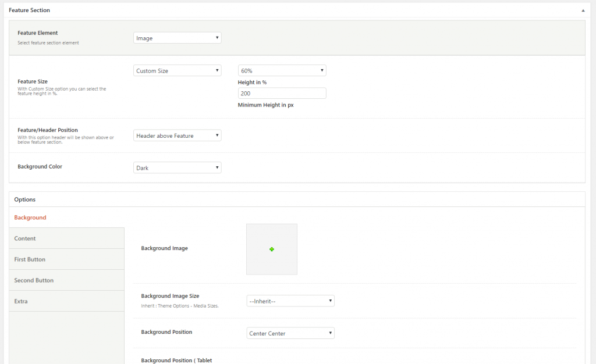Viewport: 596px width, 364px height.
Task: Click the Feature Size label
Action: pyautogui.click(x=33, y=81)
